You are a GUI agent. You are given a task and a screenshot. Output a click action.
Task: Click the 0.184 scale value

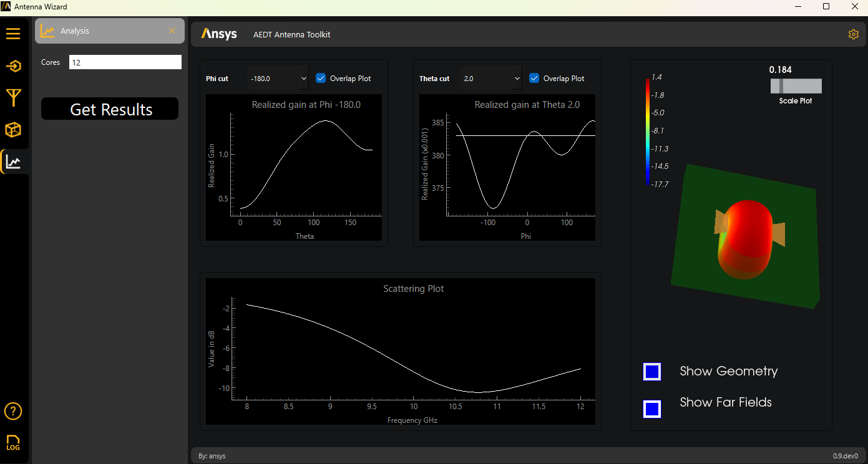pyautogui.click(x=780, y=70)
